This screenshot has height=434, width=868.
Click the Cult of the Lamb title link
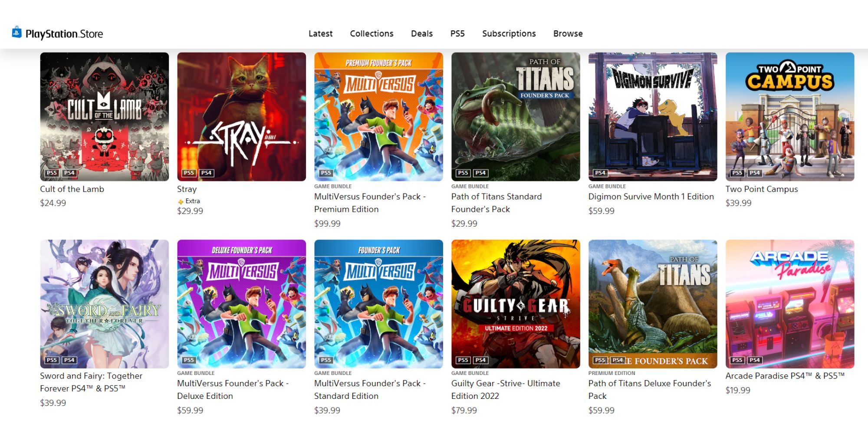72,189
